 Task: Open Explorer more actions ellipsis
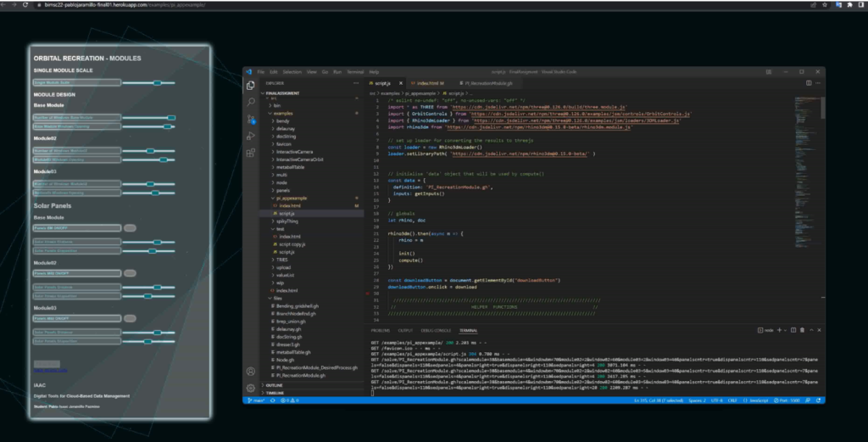(357, 83)
